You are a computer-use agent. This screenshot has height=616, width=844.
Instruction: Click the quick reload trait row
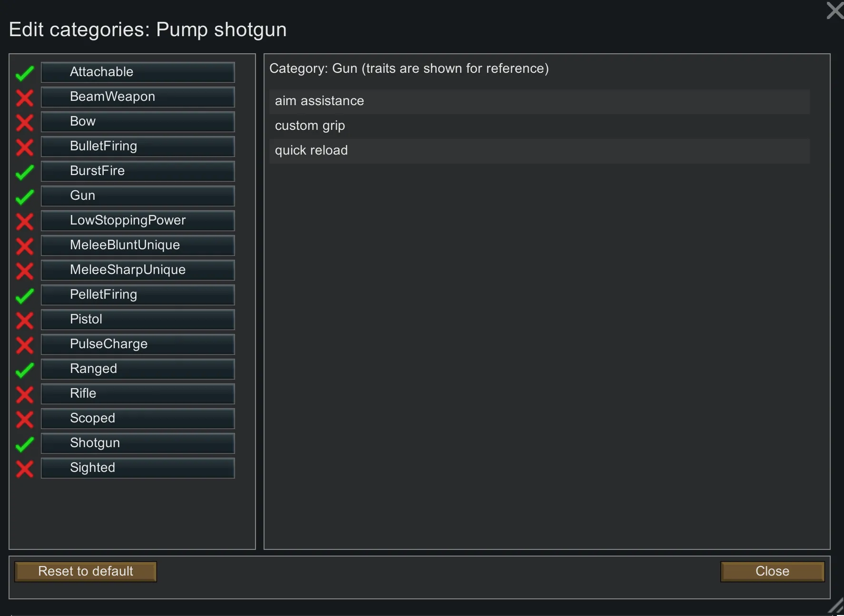539,151
